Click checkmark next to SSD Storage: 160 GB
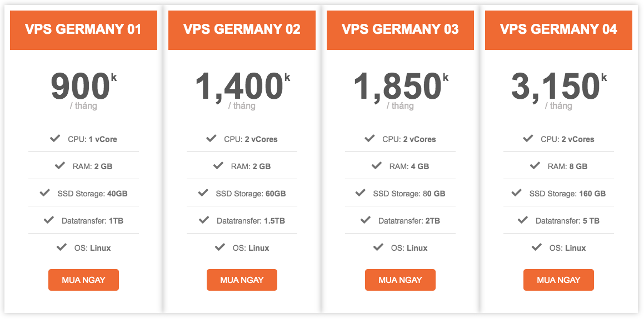The image size is (644, 319). pyautogui.click(x=516, y=193)
